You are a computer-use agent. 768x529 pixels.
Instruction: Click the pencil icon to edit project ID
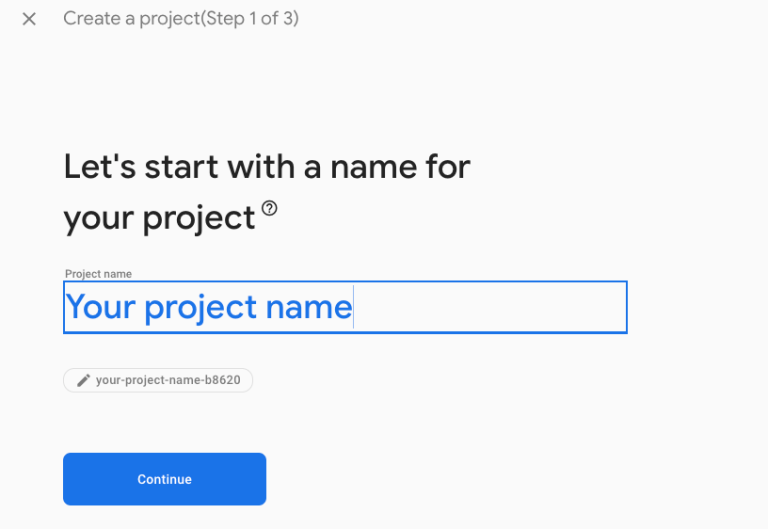[84, 380]
